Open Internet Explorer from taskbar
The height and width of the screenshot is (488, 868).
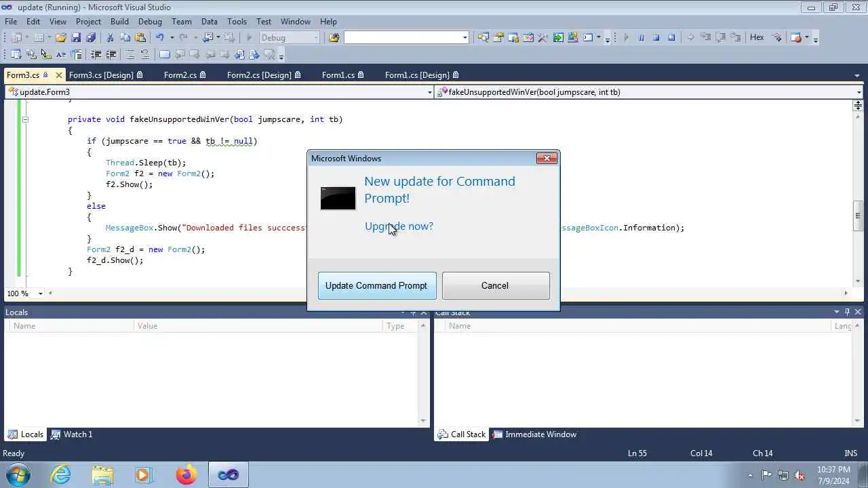point(61,474)
